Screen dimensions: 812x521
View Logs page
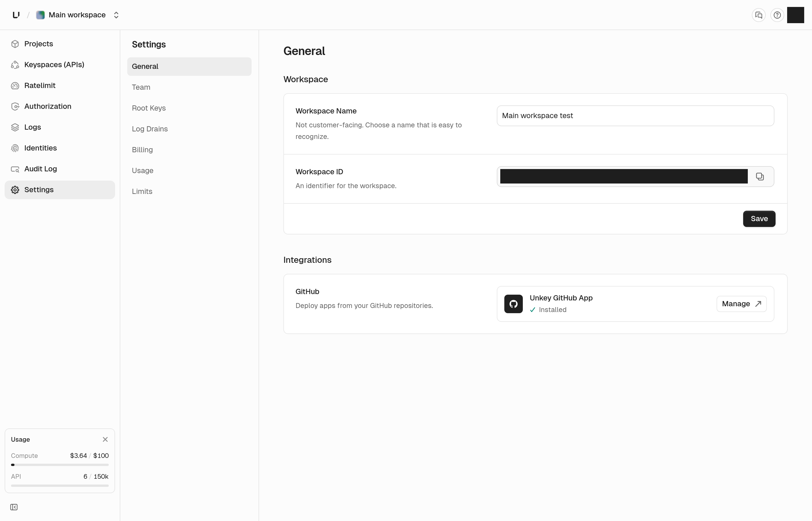tap(60, 127)
